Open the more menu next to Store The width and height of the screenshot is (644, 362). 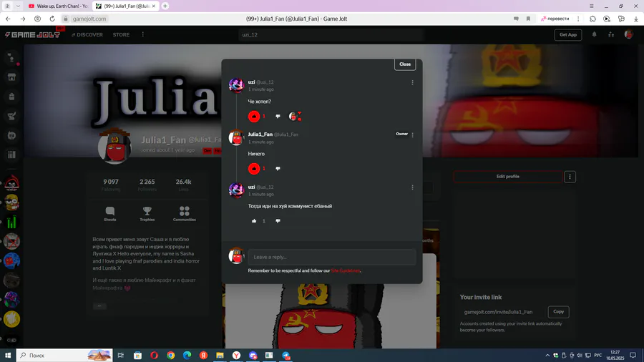[143, 34]
